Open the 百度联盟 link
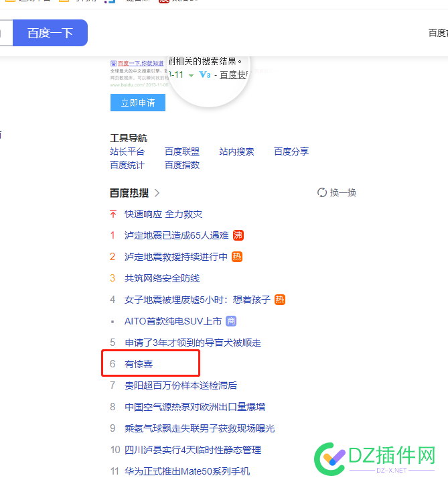 pyautogui.click(x=182, y=151)
